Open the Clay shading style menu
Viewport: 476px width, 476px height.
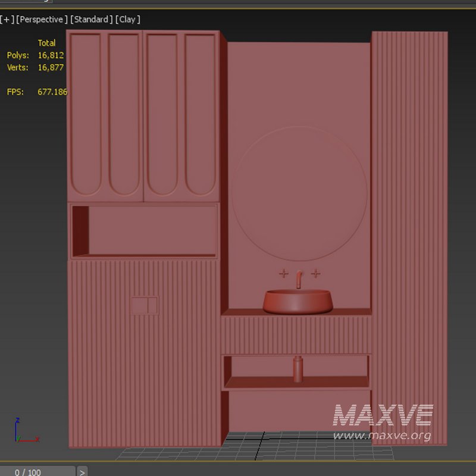pyautogui.click(x=127, y=19)
